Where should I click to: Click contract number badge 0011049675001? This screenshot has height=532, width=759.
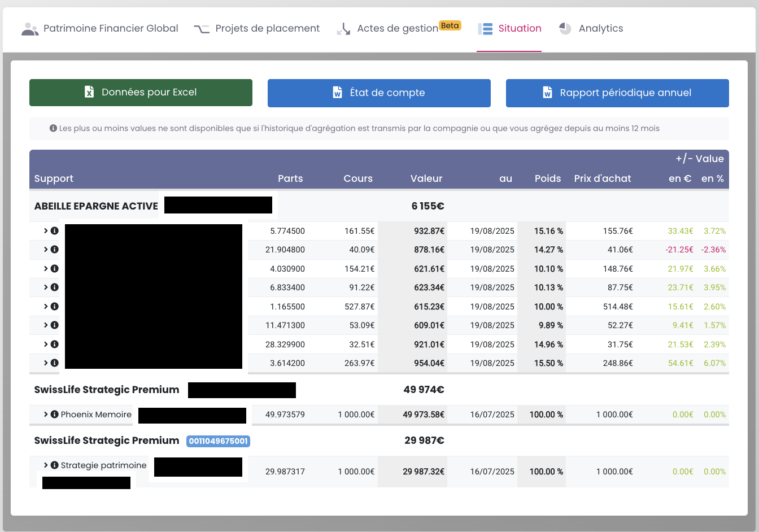(218, 441)
